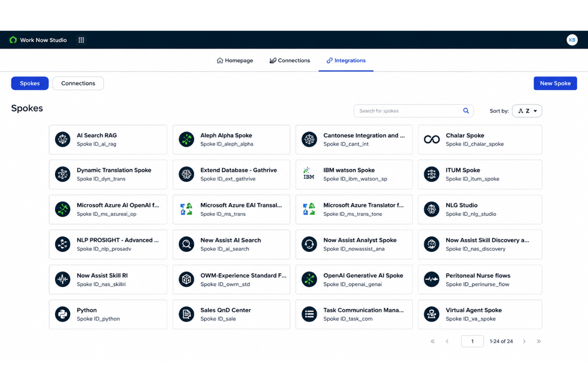
Task: Click the Cantonese Integration spoke icon
Action: [309, 139]
